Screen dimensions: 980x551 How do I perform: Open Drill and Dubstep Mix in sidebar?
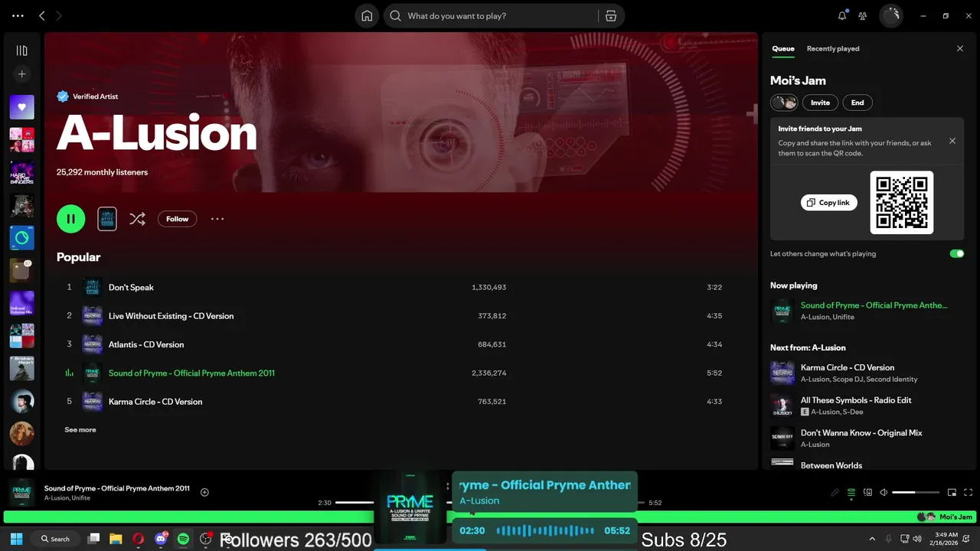[21, 304]
